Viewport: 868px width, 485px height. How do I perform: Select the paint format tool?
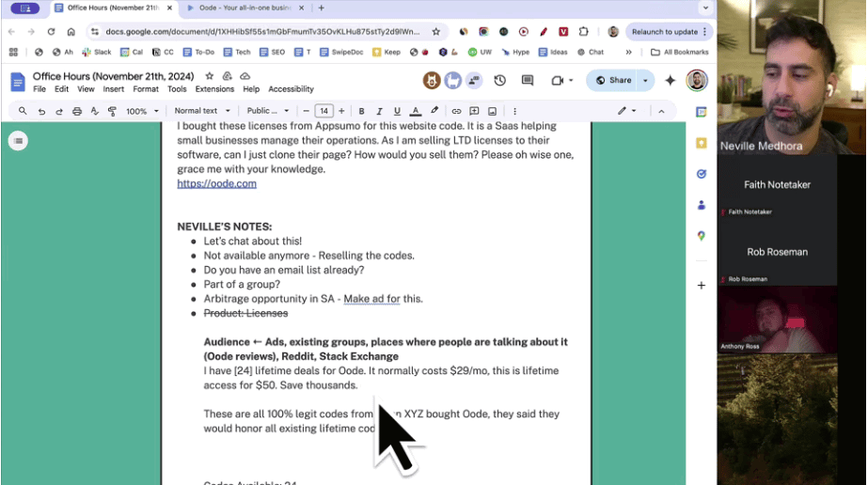point(112,111)
